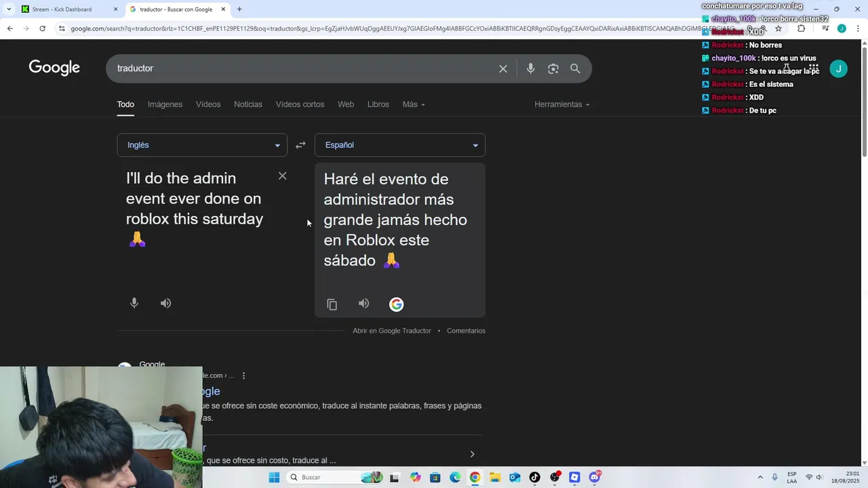
Task: Open the Inglés source language dropdown
Action: [202, 145]
